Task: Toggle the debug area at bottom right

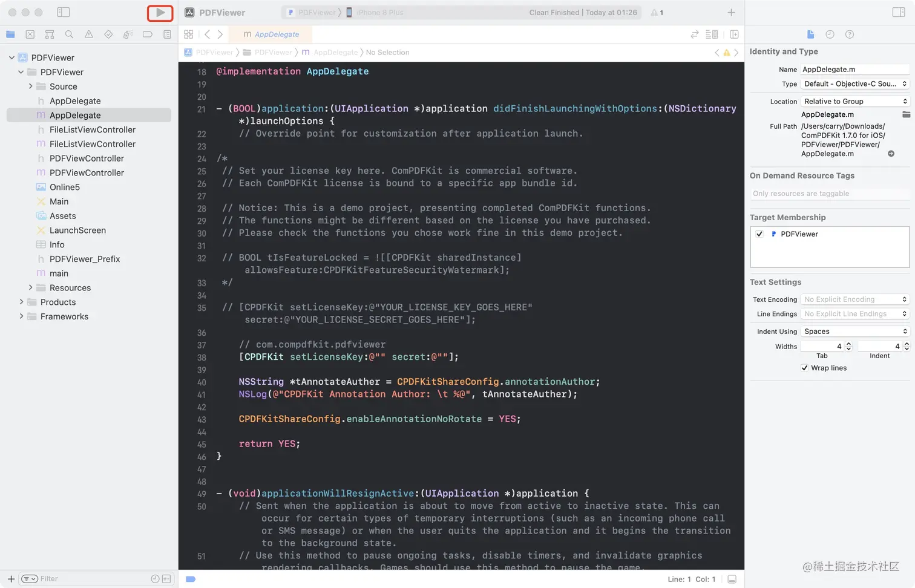Action: pyautogui.click(x=732, y=580)
